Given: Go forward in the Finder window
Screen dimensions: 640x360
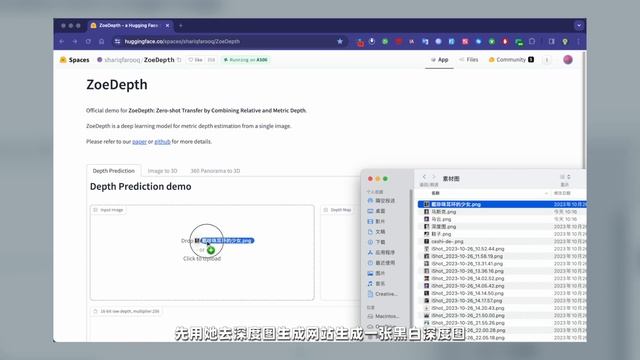Looking at the screenshot, I should click(433, 177).
